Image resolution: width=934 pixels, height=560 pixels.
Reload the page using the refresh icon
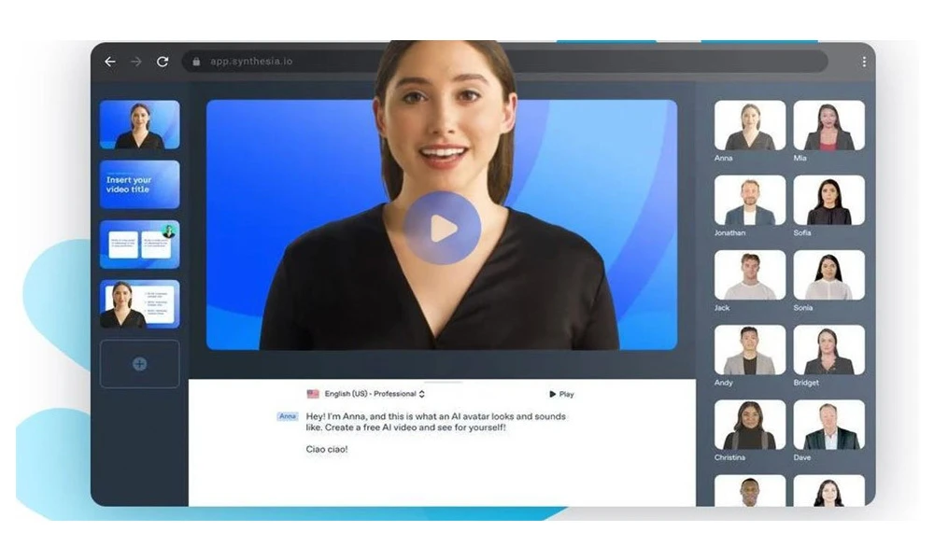(162, 61)
